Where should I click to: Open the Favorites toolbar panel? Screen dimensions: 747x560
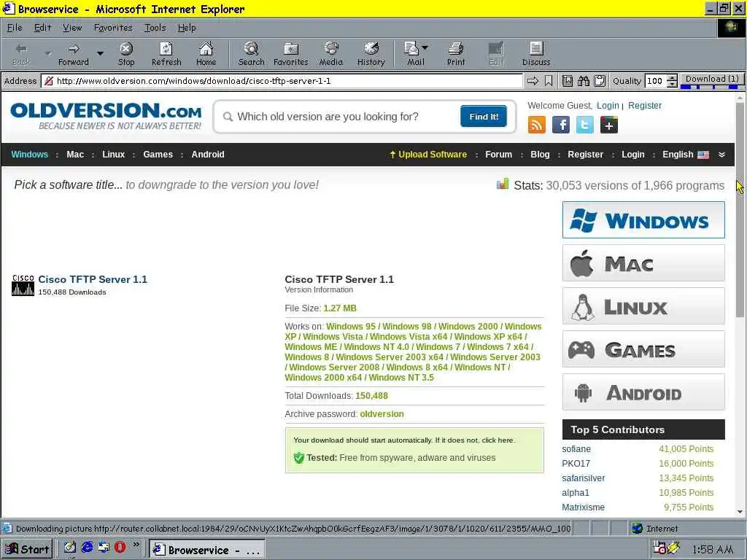click(x=290, y=54)
